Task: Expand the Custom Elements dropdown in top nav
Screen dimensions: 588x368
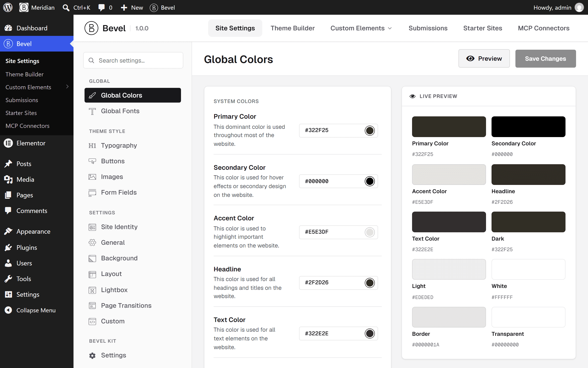Action: pos(361,28)
